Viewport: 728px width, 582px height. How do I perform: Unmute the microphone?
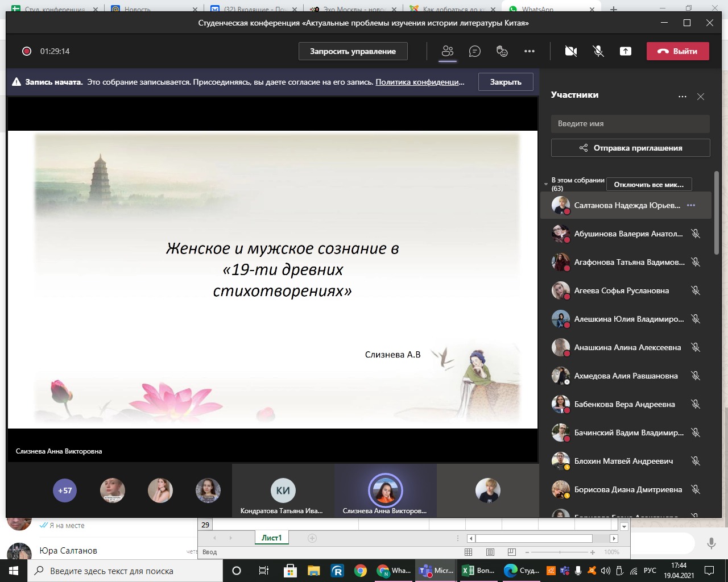598,51
